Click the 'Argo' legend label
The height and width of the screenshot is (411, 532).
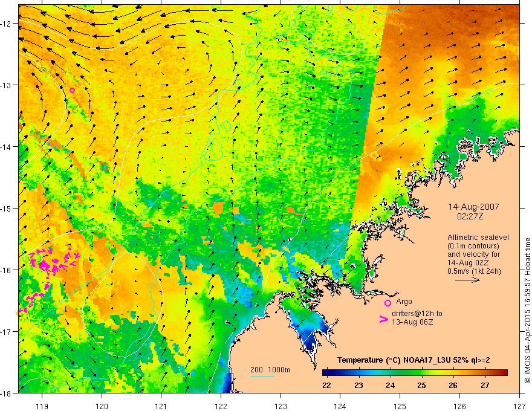pos(404,302)
